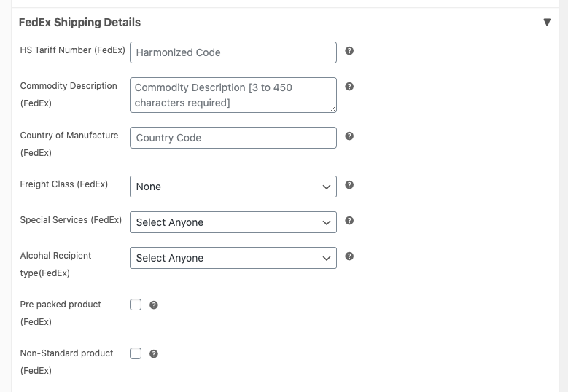Open the Alcohal Recipient type dropdown
This screenshot has width=568, height=392.
tap(233, 258)
